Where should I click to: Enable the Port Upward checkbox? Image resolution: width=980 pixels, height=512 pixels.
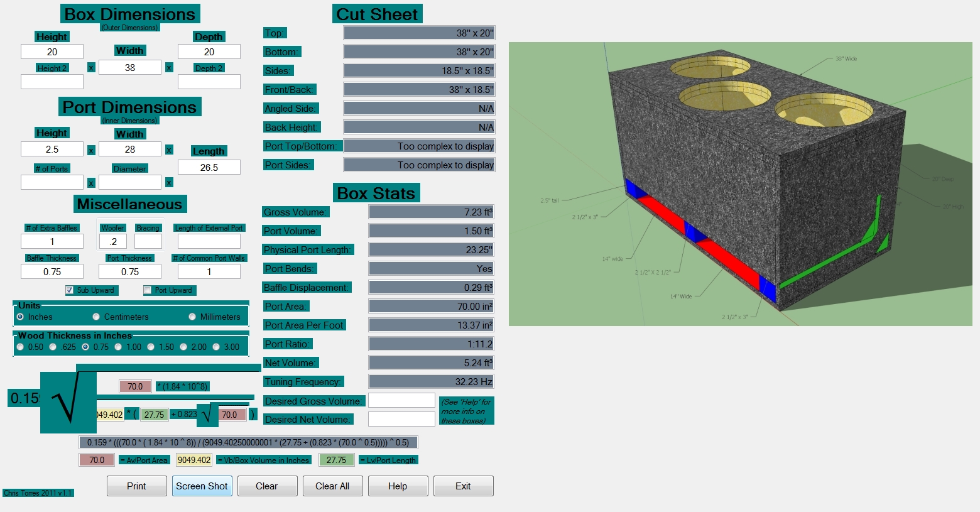tap(148, 290)
